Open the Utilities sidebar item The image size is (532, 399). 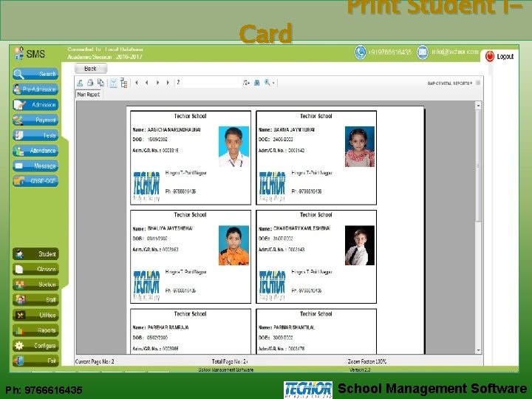35,315
